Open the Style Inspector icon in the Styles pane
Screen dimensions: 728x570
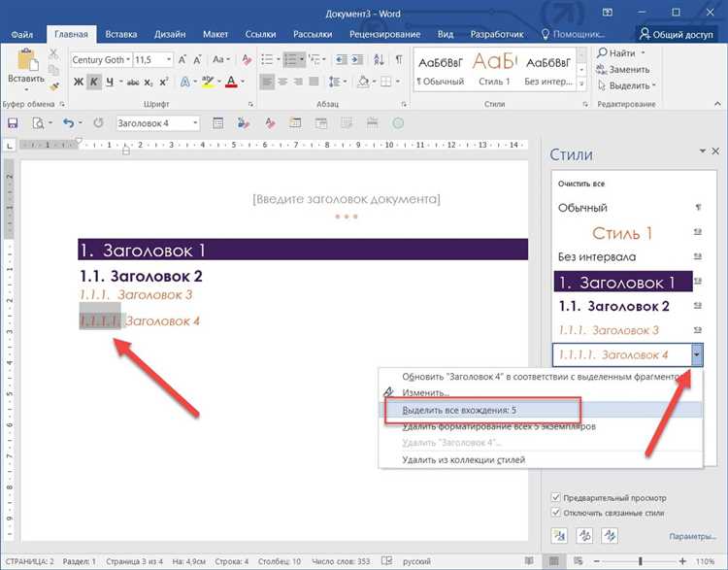point(584,535)
